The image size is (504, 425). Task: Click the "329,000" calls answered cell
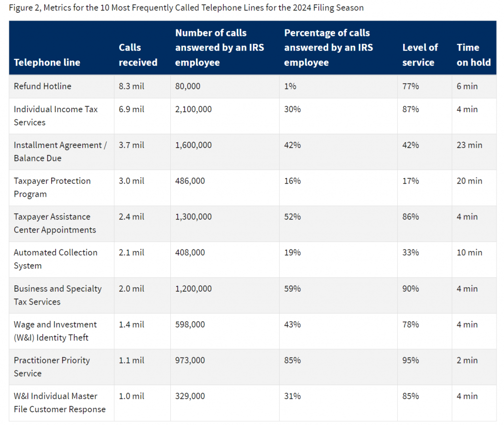point(190,396)
